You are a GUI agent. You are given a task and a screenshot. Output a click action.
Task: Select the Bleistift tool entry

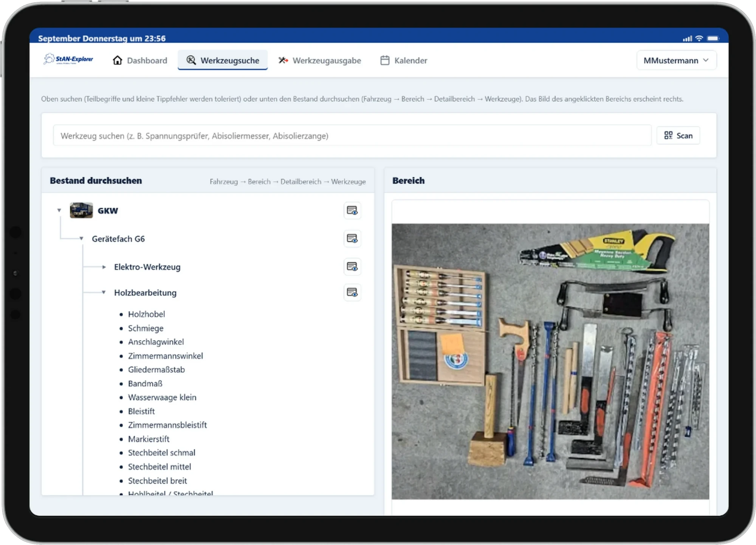coord(141,411)
